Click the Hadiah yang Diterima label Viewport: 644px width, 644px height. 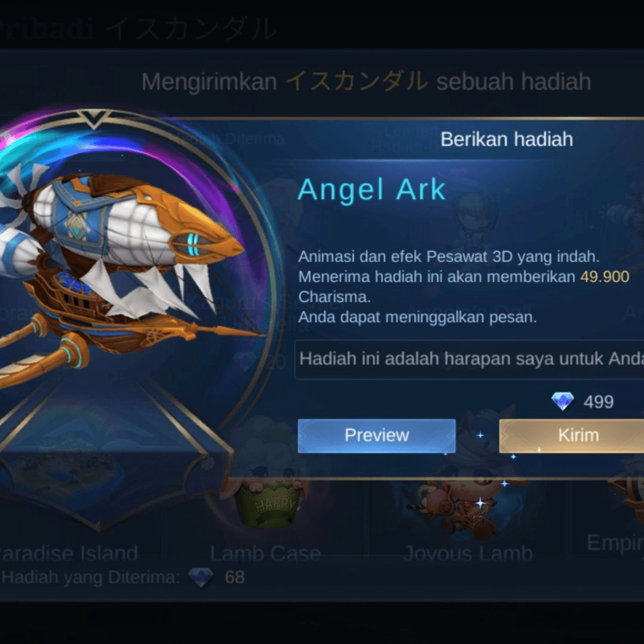pyautogui.click(x=91, y=577)
